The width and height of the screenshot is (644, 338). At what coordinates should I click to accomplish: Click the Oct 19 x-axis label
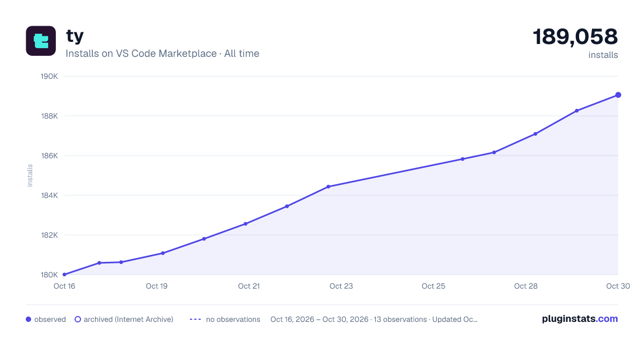coord(157,286)
